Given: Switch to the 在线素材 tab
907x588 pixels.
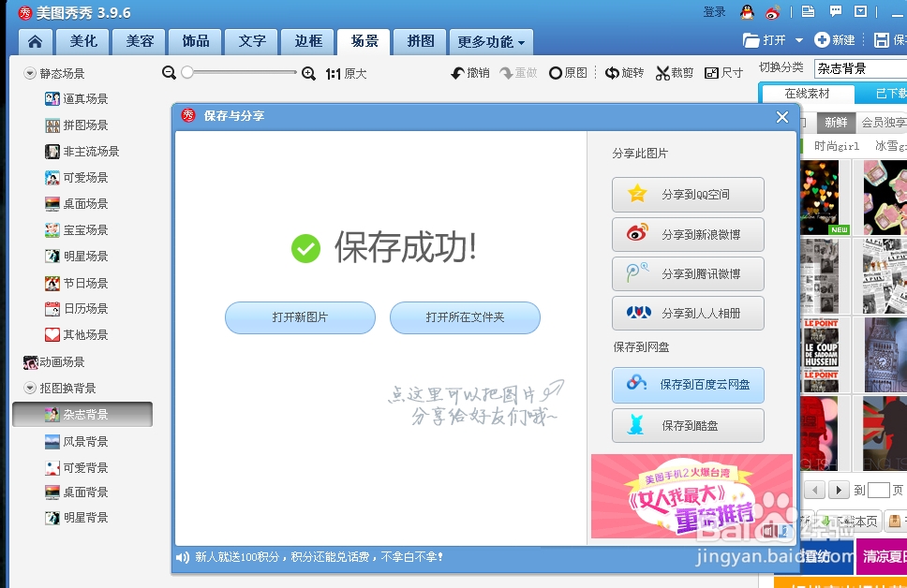Looking at the screenshot, I should coord(807,94).
